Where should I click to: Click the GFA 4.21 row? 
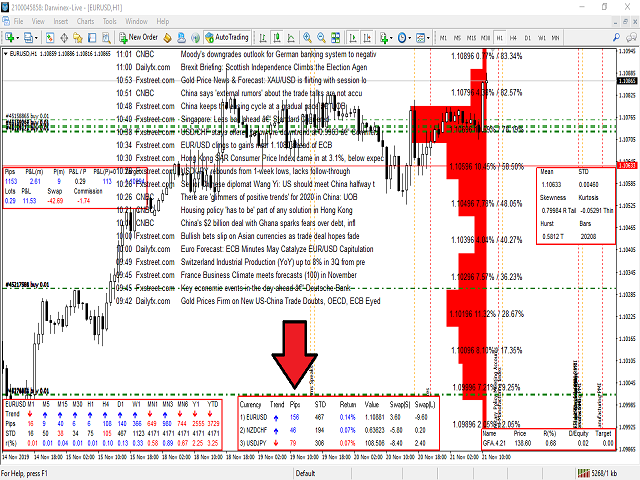pyautogui.click(x=548, y=443)
